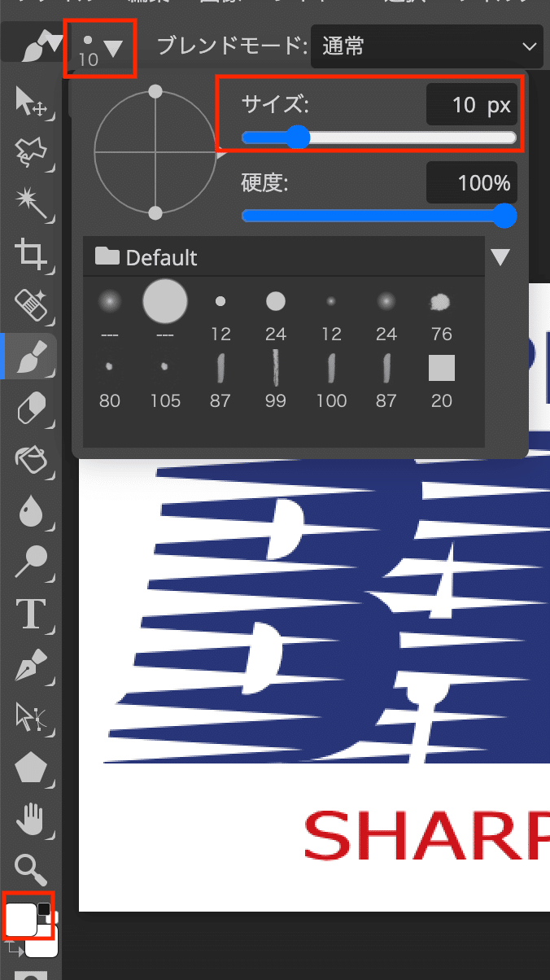Select the Crop tool

(31, 254)
